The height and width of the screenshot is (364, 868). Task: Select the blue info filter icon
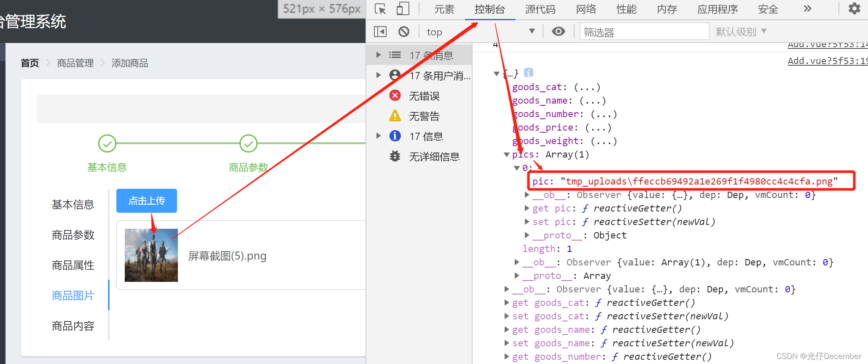(395, 136)
